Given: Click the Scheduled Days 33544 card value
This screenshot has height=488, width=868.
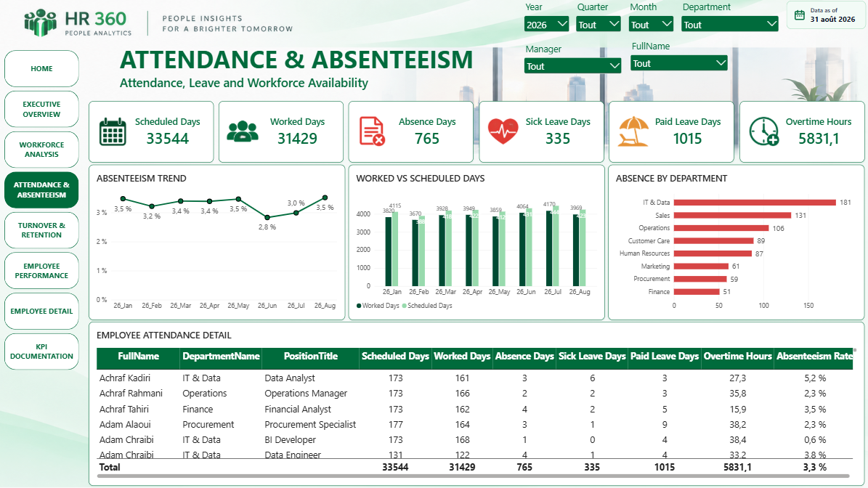Looking at the screenshot, I should tap(168, 138).
